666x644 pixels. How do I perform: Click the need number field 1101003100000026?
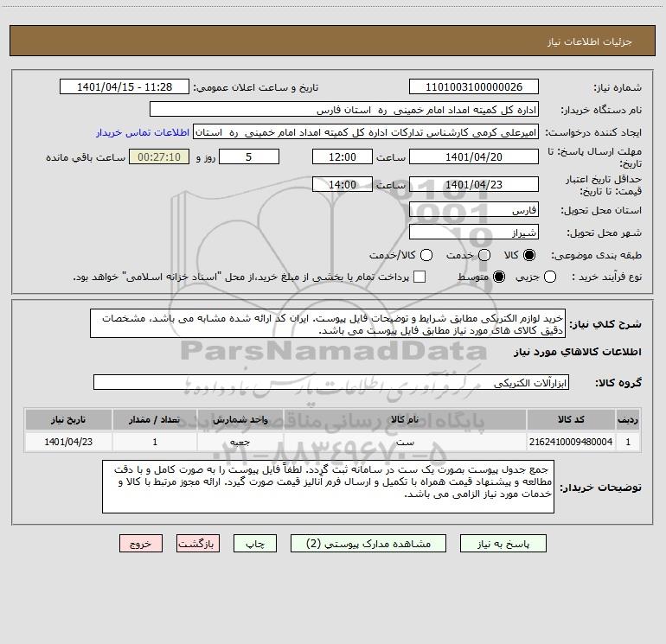point(474,87)
